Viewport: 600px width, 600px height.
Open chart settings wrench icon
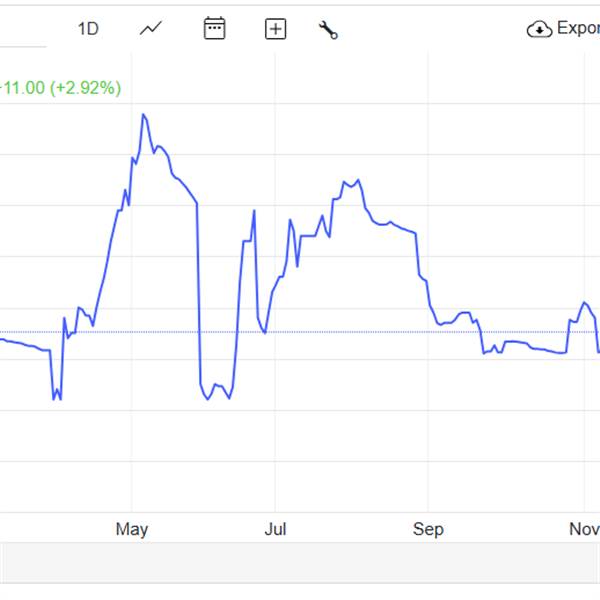pyautogui.click(x=328, y=29)
